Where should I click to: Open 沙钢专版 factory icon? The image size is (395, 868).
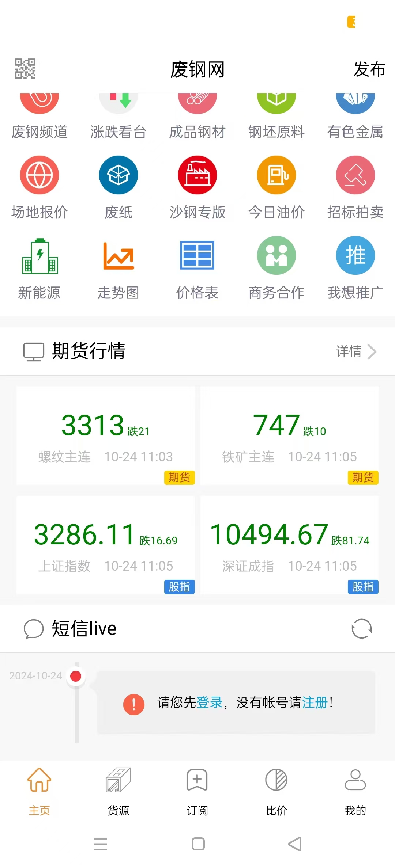point(197,175)
